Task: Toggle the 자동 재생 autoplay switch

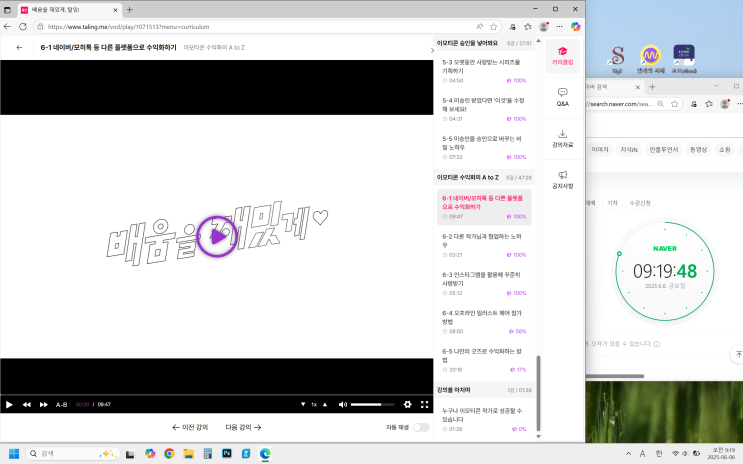Action: 421,428
